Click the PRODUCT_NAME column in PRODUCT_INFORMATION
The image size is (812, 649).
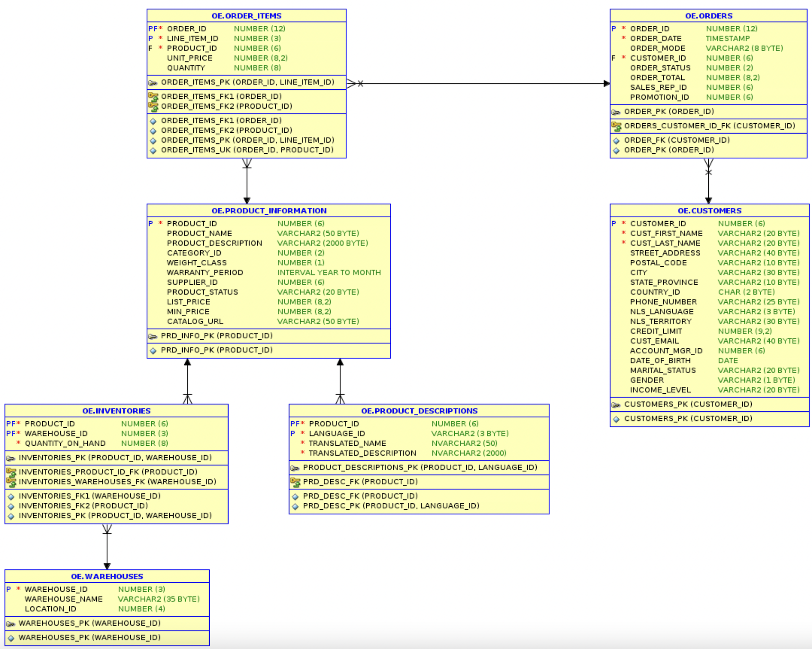(200, 233)
